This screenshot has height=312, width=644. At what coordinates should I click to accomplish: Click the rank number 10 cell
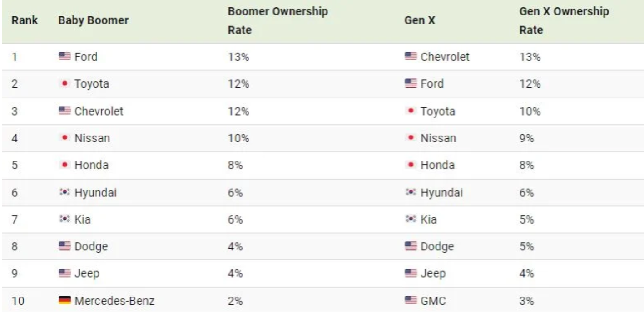pyautogui.click(x=17, y=300)
